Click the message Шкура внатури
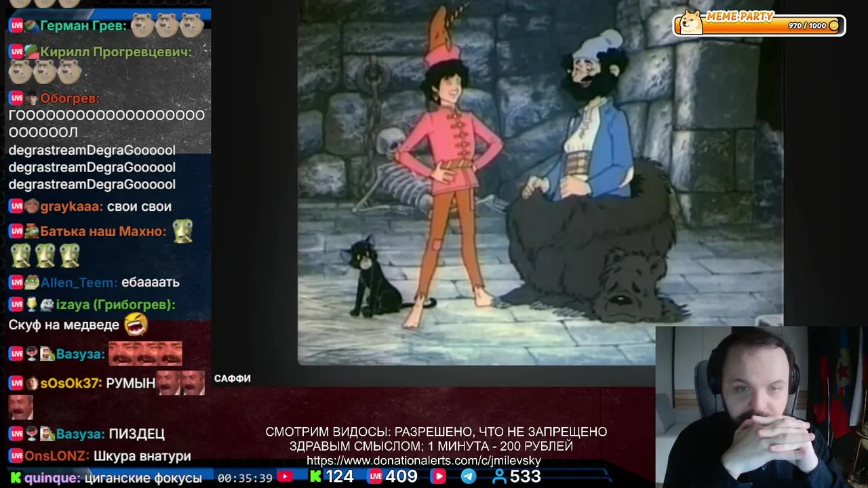This screenshot has width=868, height=488. [x=142, y=456]
